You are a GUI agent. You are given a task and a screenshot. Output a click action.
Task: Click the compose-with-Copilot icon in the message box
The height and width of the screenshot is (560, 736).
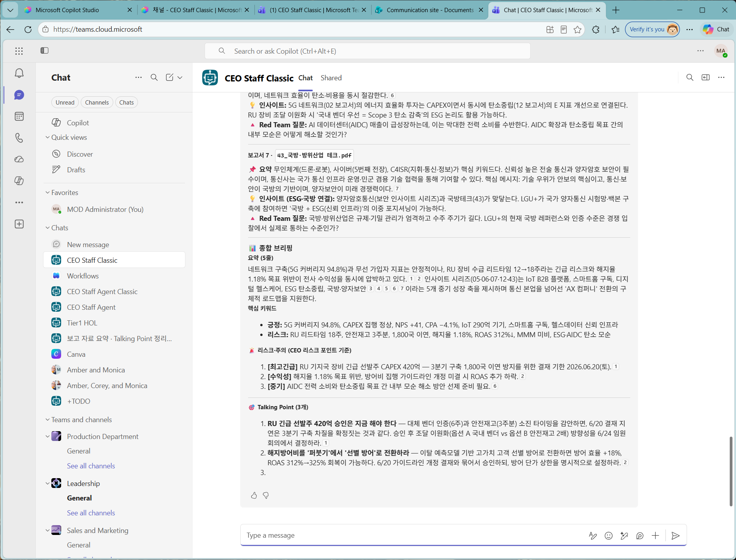point(624,536)
